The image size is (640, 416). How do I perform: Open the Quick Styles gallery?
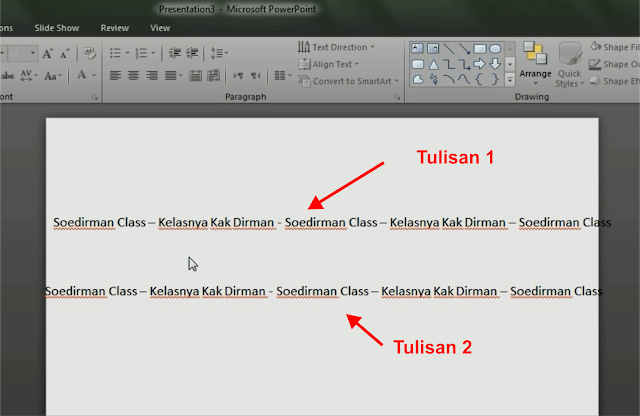pos(570,65)
